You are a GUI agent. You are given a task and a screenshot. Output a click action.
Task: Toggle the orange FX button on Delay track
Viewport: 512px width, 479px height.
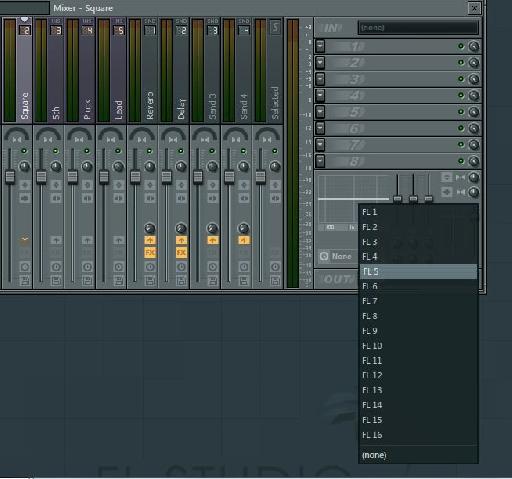(181, 253)
